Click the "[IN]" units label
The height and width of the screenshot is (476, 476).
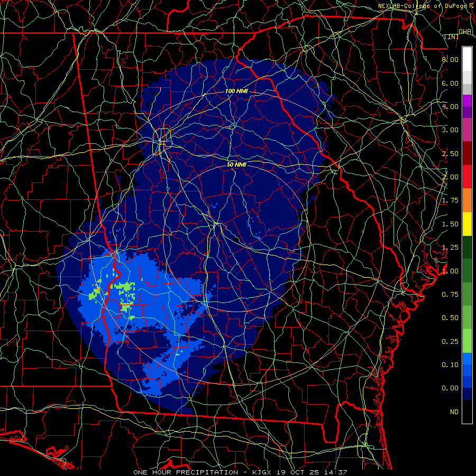click(452, 36)
